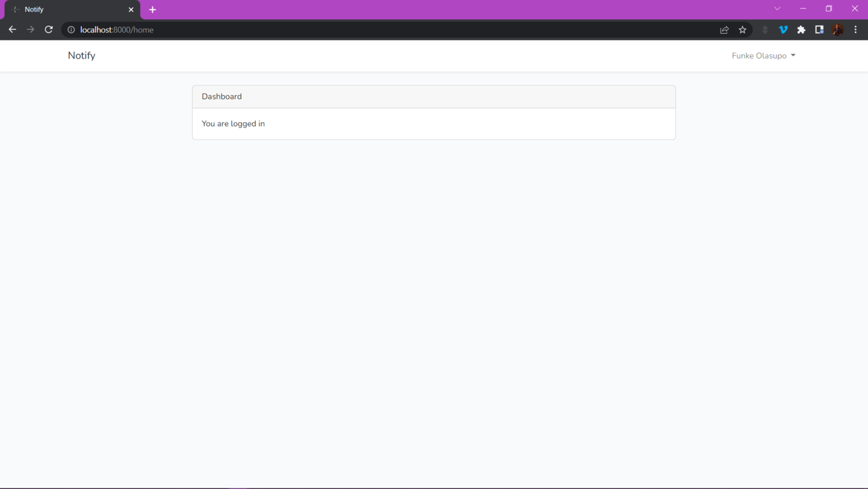The height and width of the screenshot is (489, 868).
Task: Bookmark this page with the star icon
Action: pyautogui.click(x=743, y=30)
